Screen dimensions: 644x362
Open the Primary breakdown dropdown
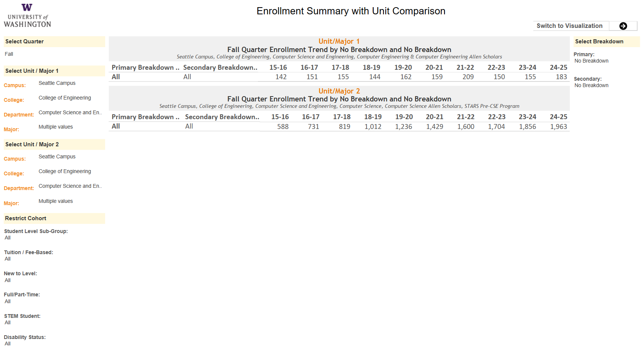pos(606,61)
